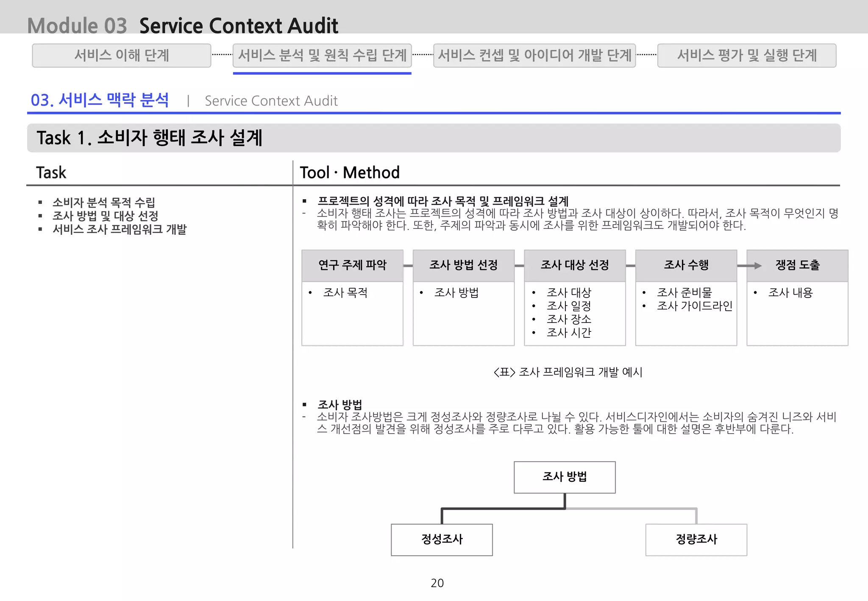Viewport: 868px width, 601px height.
Task: Select the 서비스 분석 및 원칙 수립 단계 tab
Action: [322, 56]
